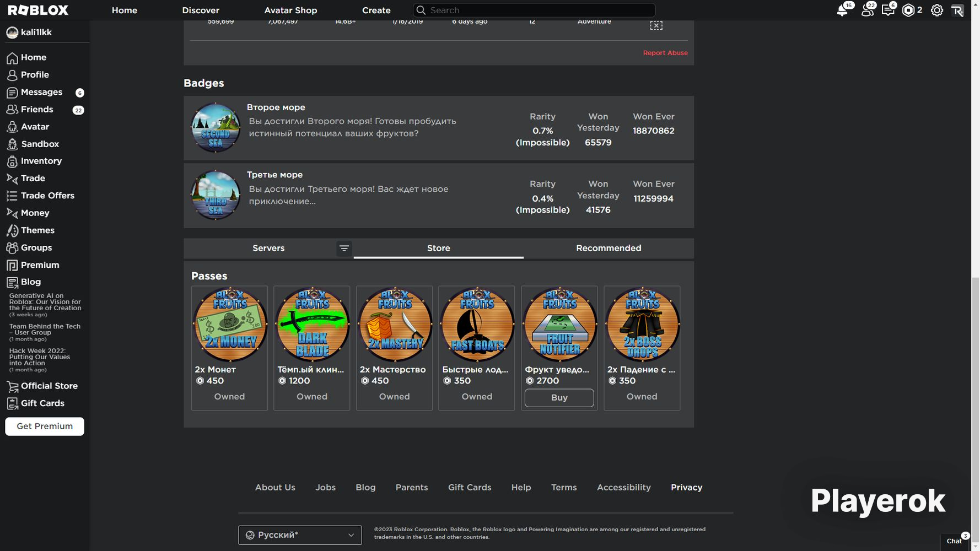Click the Roblox logo in top bar
The image size is (980, 551).
38,10
